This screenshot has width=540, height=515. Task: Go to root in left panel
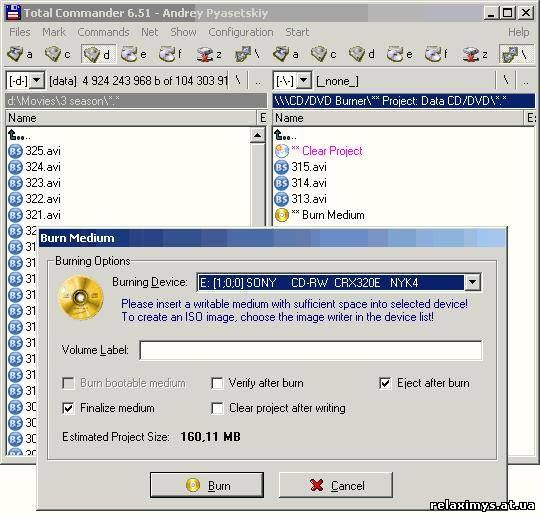[x=238, y=81]
